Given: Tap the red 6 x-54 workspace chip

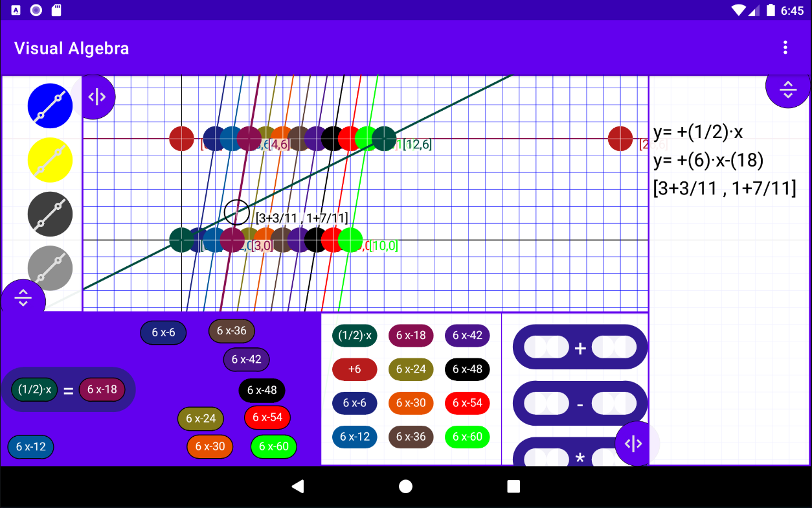Looking at the screenshot, I should point(267,418).
